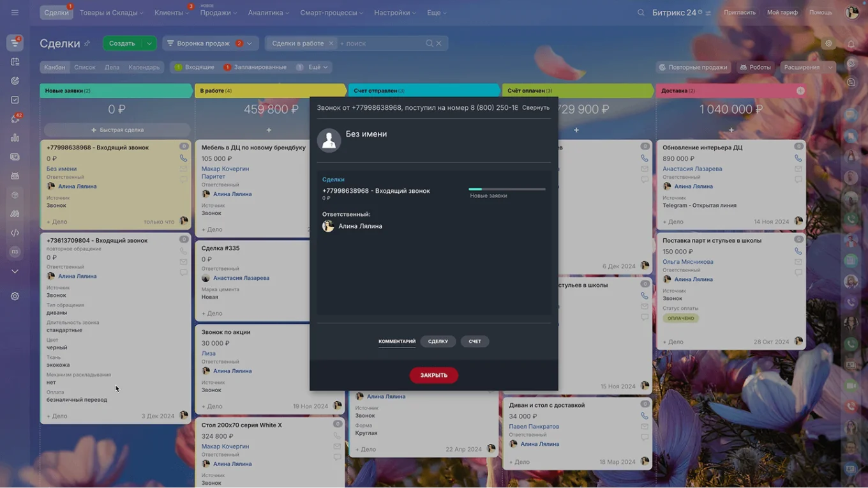The width and height of the screenshot is (868, 488).
Task: Open the global search magnifier icon
Action: point(641,12)
